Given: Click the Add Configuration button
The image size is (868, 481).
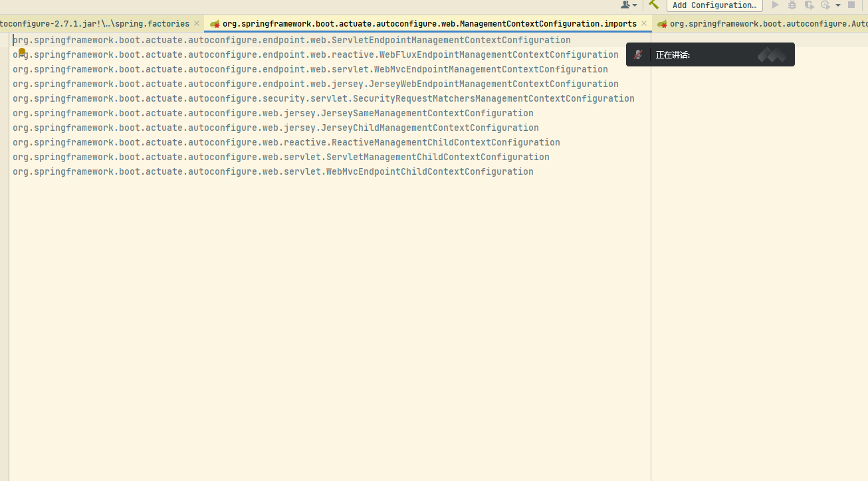Looking at the screenshot, I should click(714, 5).
